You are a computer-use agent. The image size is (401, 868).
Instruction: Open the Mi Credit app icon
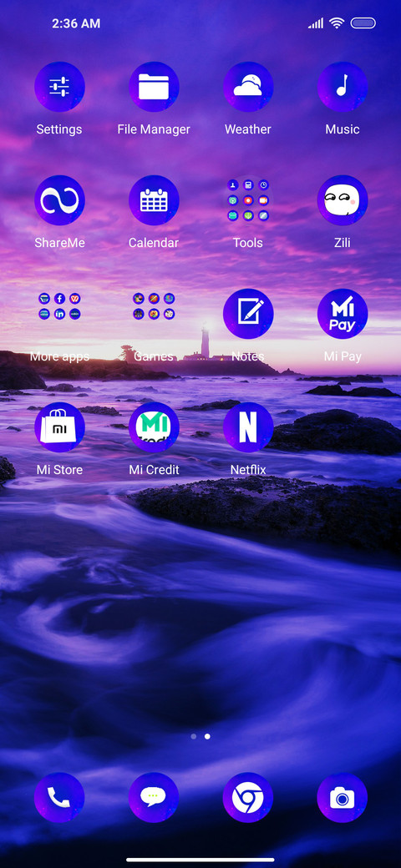[154, 427]
